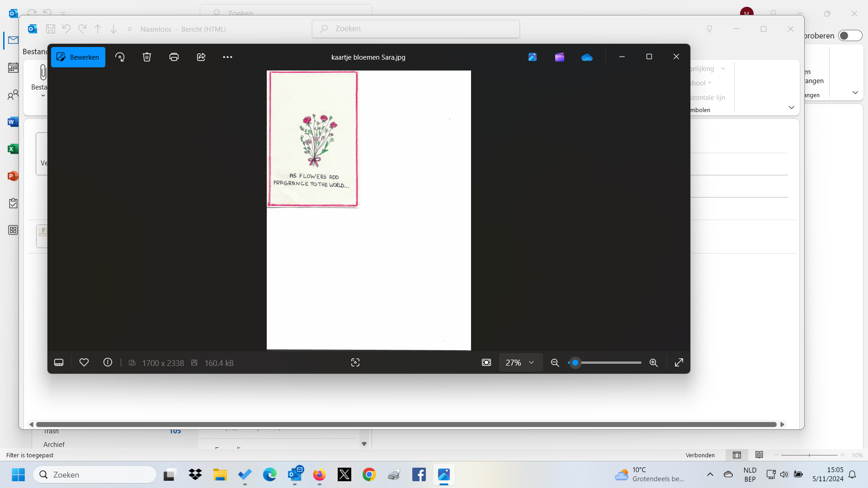Rotate the image with rotate icon
Image resolution: width=868 pixels, height=488 pixels.
pyautogui.click(x=120, y=57)
